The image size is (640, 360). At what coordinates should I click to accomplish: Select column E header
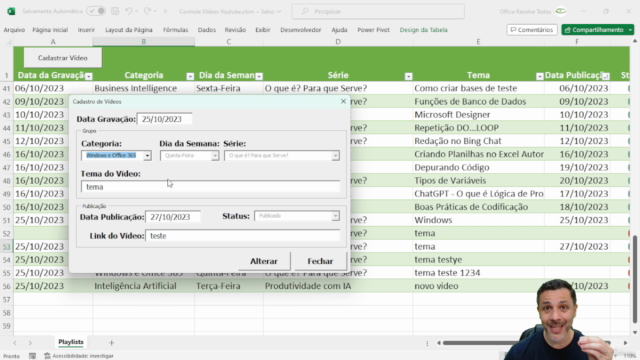(478, 42)
